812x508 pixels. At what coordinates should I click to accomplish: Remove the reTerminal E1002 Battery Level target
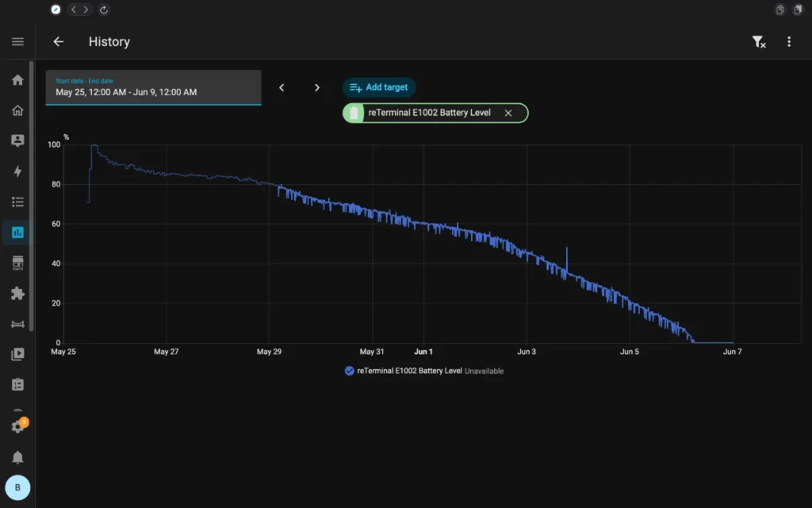click(508, 113)
